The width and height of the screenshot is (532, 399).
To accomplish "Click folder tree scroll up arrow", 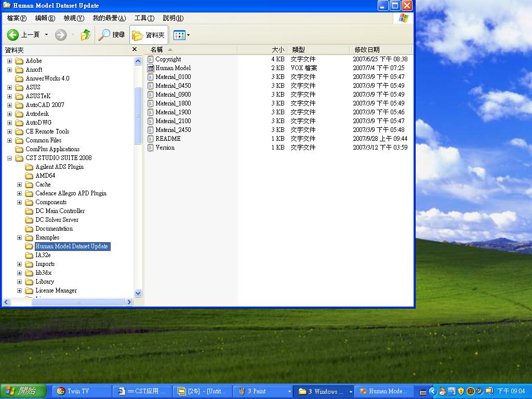I will [138, 61].
